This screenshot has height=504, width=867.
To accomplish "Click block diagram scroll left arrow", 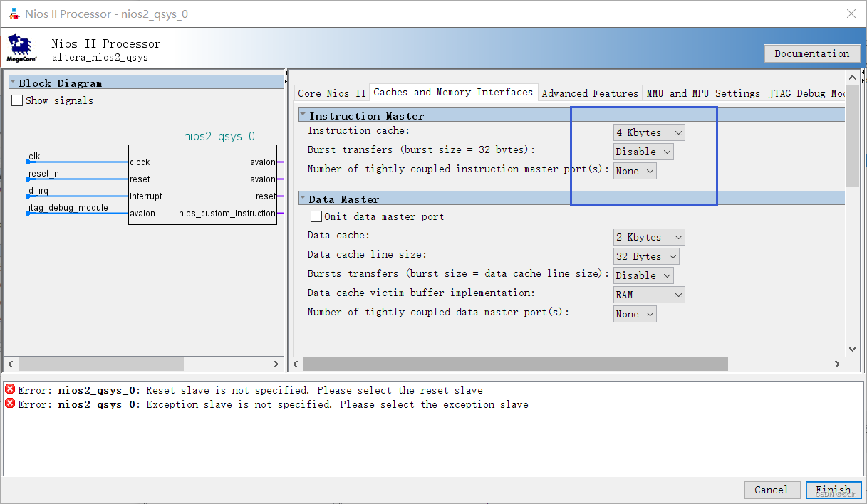I will 11,364.
